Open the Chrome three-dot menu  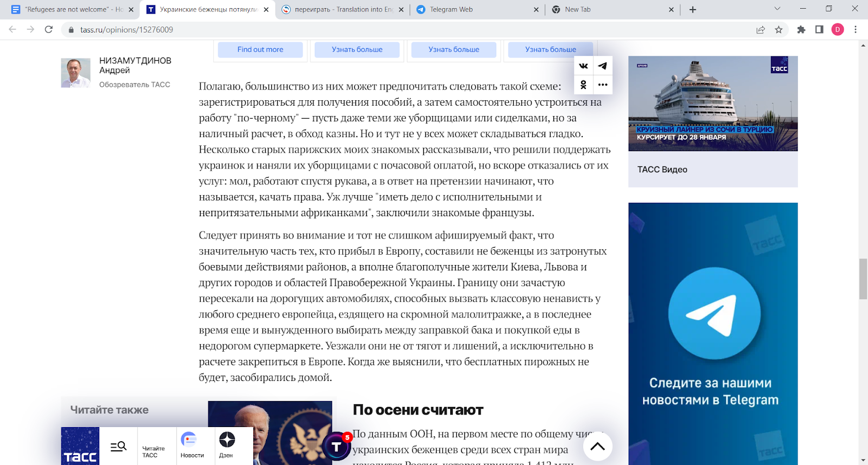pyautogui.click(x=856, y=30)
